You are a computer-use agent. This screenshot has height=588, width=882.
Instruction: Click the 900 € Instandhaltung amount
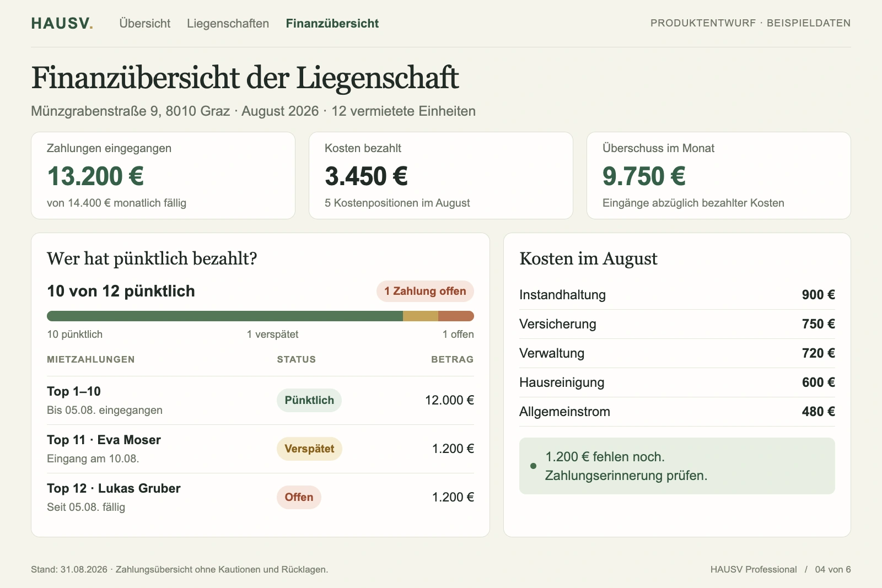819,295
